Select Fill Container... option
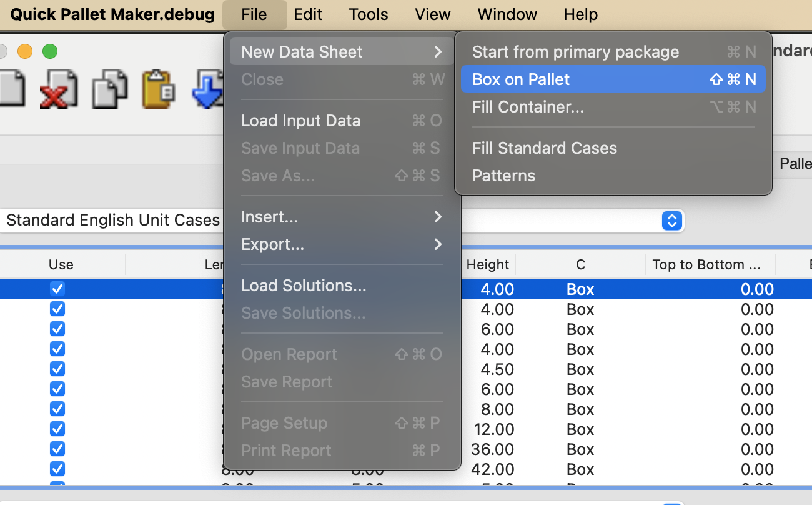812x505 pixels. tap(613, 107)
